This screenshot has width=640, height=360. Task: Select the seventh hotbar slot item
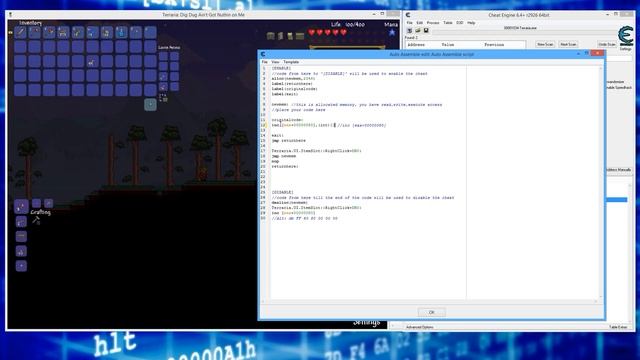point(107,32)
